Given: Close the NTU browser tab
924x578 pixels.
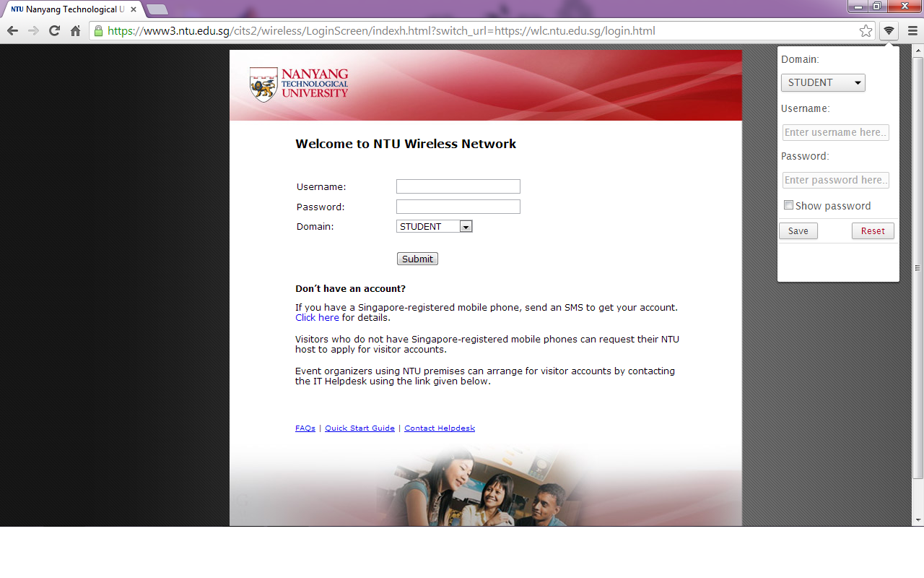Looking at the screenshot, I should 134,9.
